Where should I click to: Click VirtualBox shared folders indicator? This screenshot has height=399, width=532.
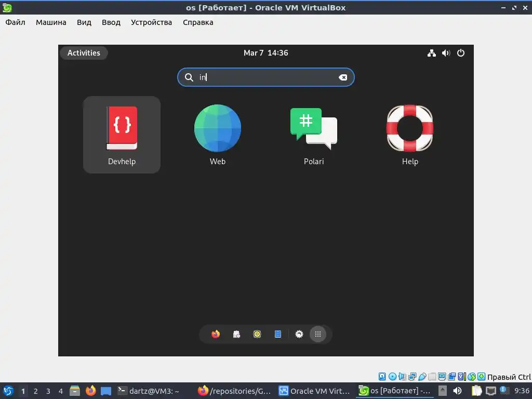pos(432,376)
